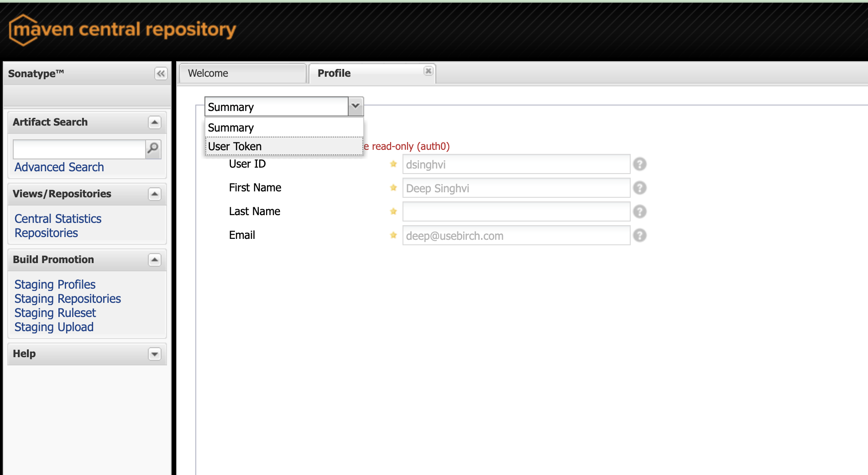Choose Summary from the dropdown list

[x=284, y=128]
